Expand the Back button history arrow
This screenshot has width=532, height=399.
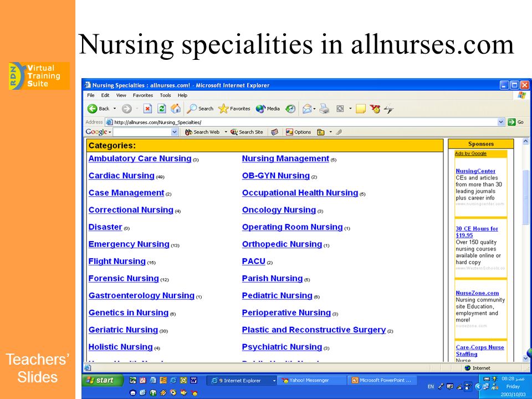pos(115,109)
